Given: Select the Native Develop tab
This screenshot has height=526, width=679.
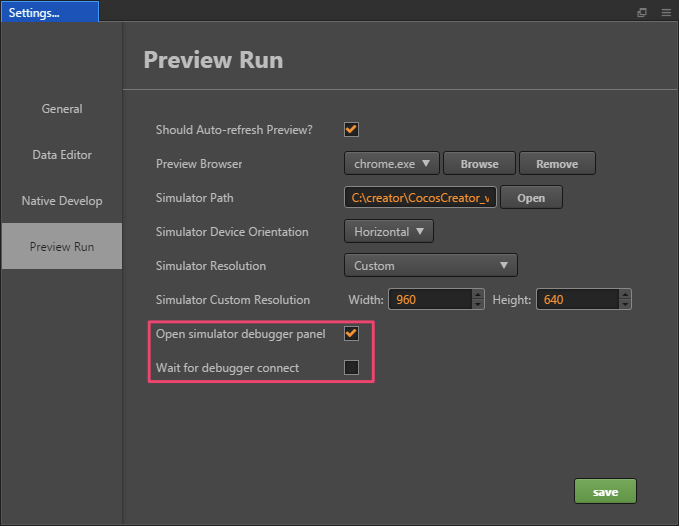Looking at the screenshot, I should [x=62, y=201].
